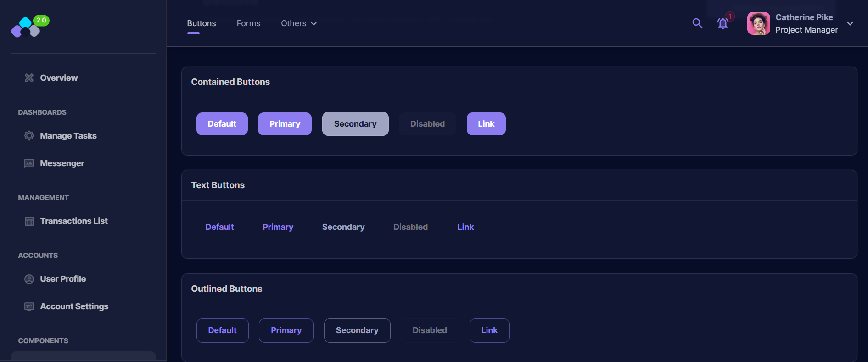Click the outlined Link button
868x362 pixels.
pos(489,330)
